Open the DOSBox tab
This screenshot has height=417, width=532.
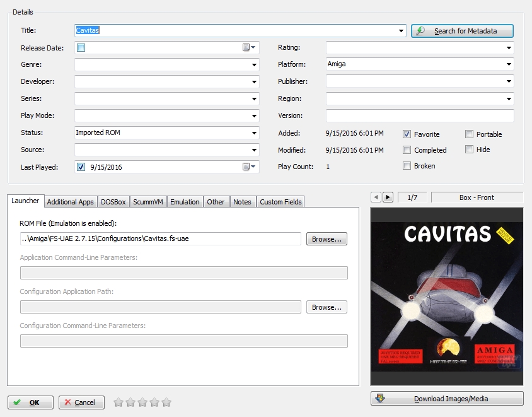[x=113, y=202]
